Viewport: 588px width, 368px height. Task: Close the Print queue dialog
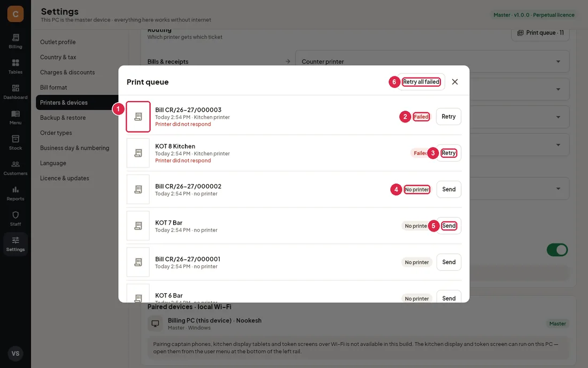(x=455, y=82)
